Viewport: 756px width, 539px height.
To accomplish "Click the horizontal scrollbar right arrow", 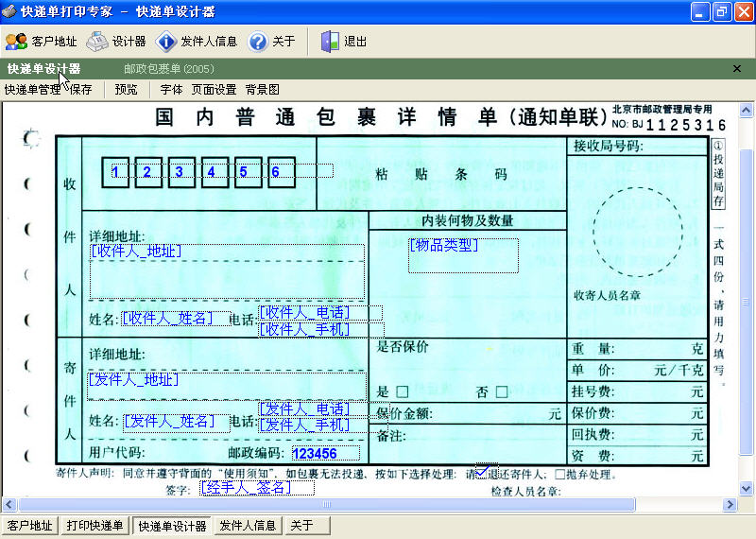I will (x=730, y=505).
